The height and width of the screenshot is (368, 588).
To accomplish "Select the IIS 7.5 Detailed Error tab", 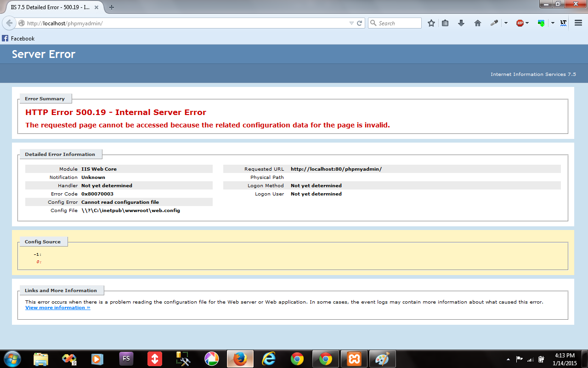I will pos(51,7).
